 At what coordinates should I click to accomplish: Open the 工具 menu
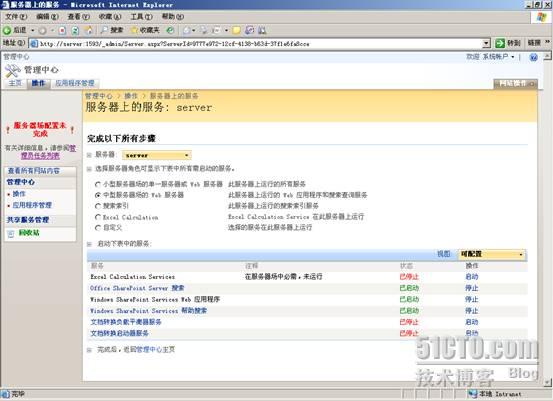141,17
